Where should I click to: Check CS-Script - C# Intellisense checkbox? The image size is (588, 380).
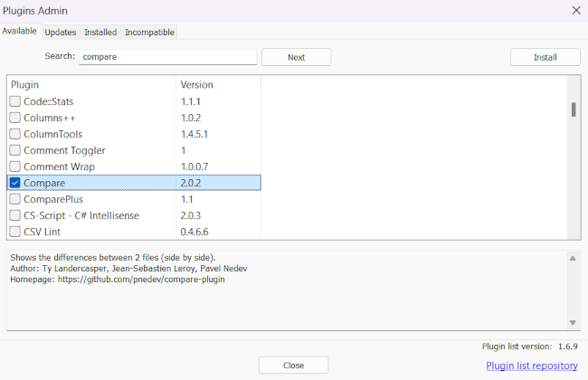tap(14, 215)
